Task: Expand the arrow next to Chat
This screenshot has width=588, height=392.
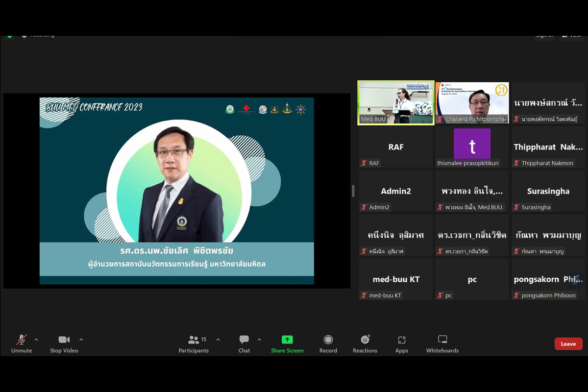Action: click(x=259, y=340)
